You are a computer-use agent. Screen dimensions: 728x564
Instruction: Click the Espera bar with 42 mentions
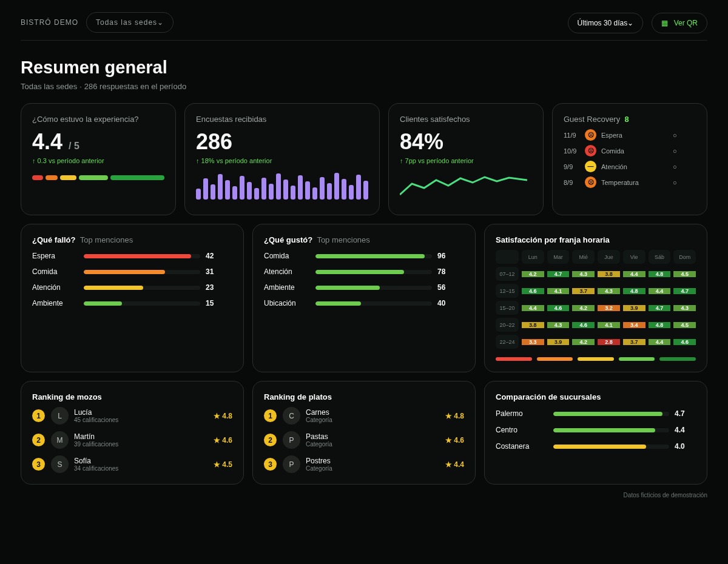142,256
